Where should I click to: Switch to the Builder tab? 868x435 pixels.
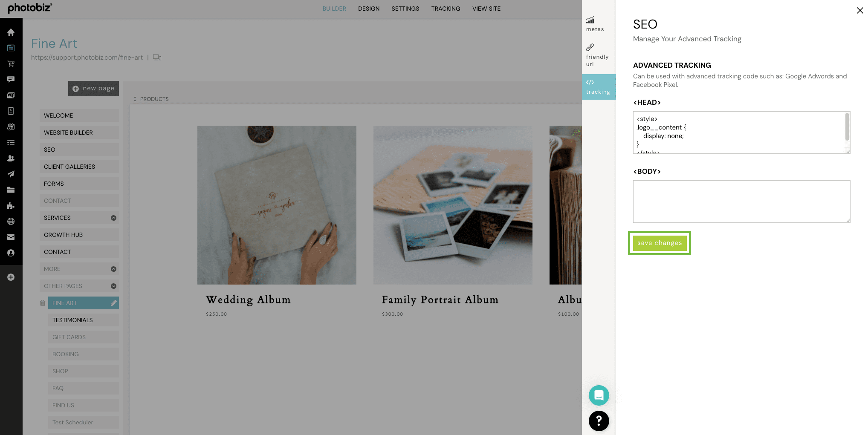click(334, 9)
